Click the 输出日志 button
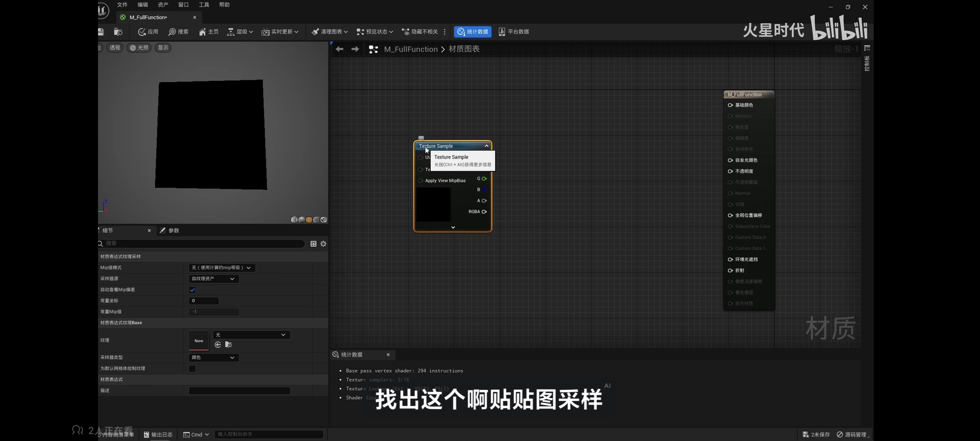The width and height of the screenshot is (980, 441). point(158,434)
